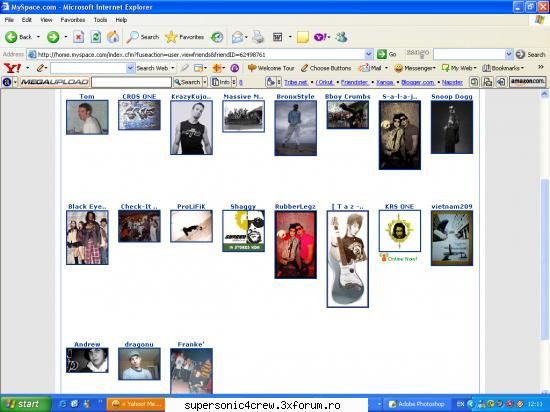
Task: Click the vertical page scrollbar thumb
Action: [x=544, y=259]
